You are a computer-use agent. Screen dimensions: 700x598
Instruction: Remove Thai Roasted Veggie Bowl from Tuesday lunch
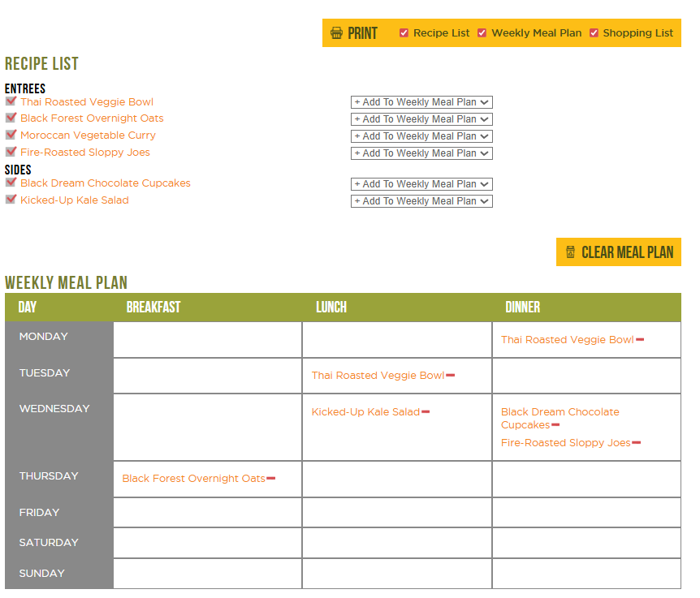451,376
